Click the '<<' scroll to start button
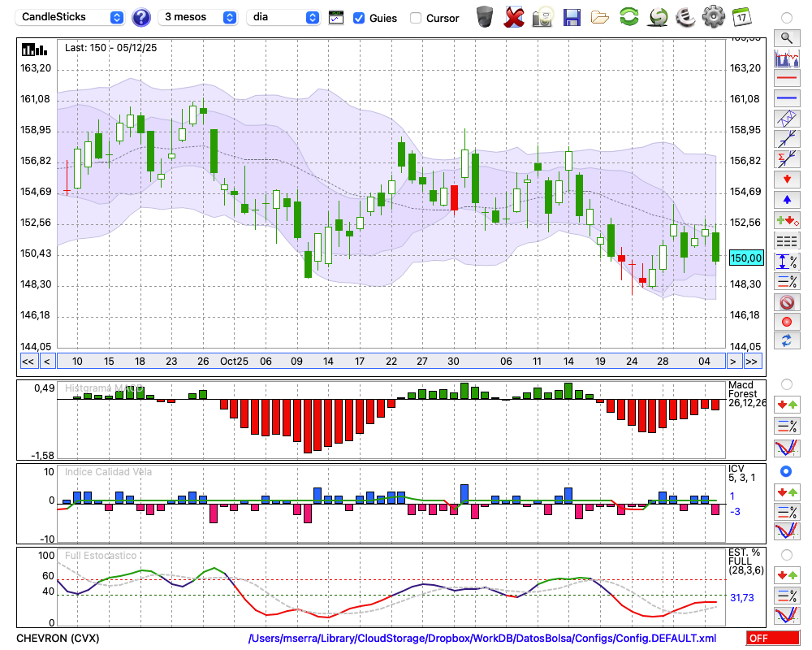 coord(28,362)
